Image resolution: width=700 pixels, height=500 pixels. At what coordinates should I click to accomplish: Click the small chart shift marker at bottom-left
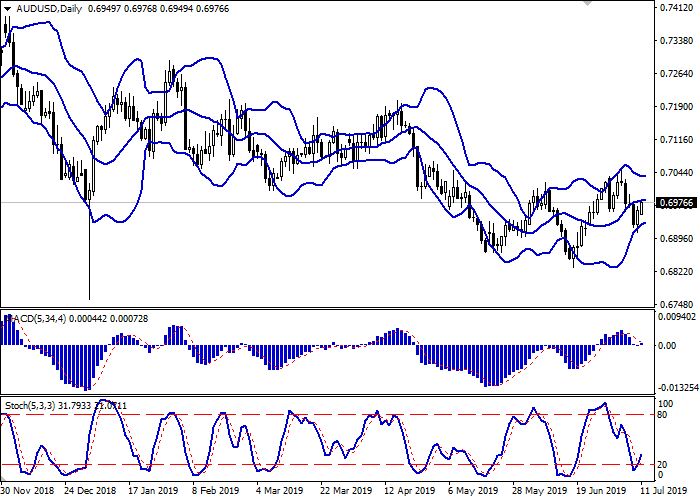4,478
